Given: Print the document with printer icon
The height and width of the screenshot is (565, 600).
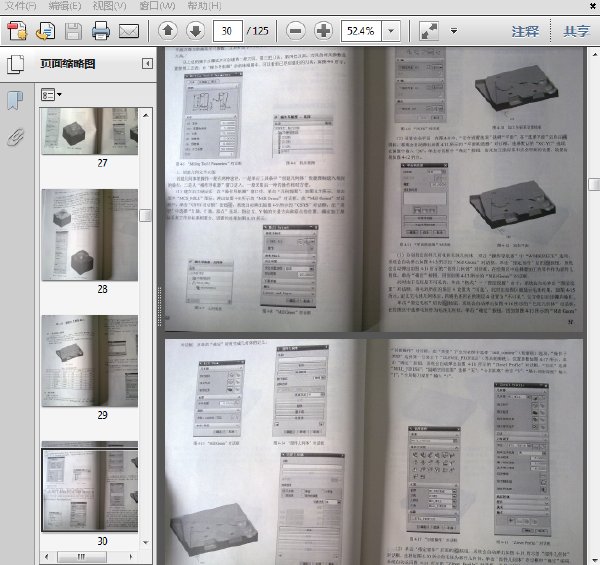Looking at the screenshot, I should pos(101,31).
